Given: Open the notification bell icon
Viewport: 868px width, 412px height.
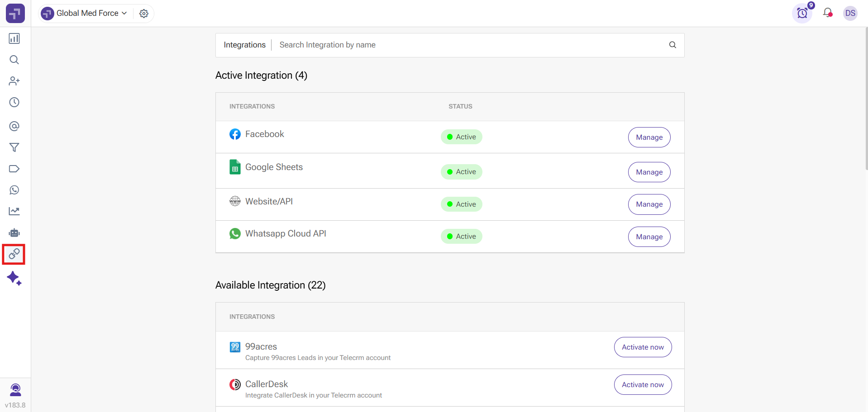Looking at the screenshot, I should (828, 13).
